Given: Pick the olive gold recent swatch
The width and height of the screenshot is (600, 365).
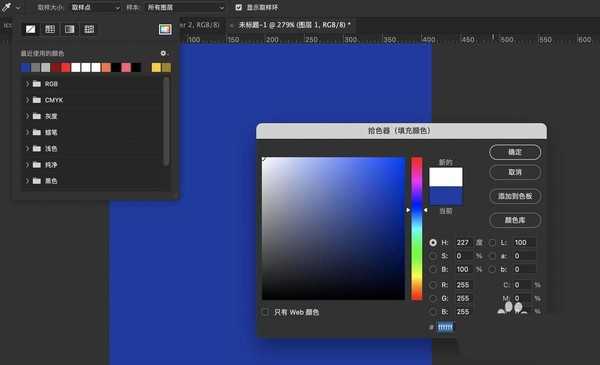Looking at the screenshot, I should [166, 68].
